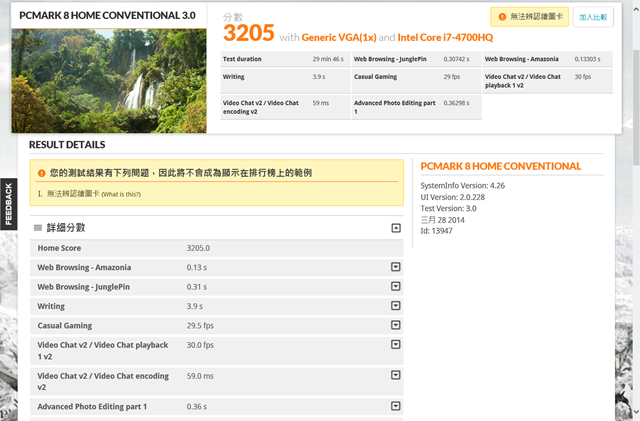Click the 加入比較 compare button
The width and height of the screenshot is (640, 421).
click(x=593, y=17)
